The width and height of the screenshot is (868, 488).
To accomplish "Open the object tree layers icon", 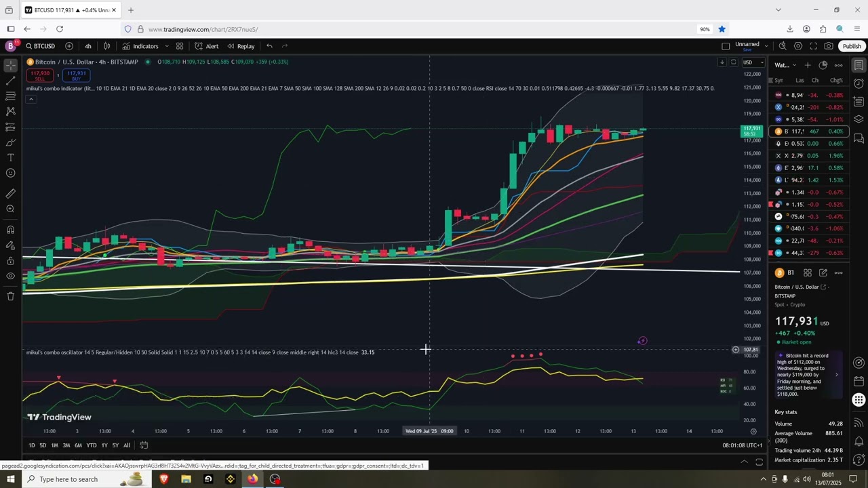I will (x=859, y=120).
